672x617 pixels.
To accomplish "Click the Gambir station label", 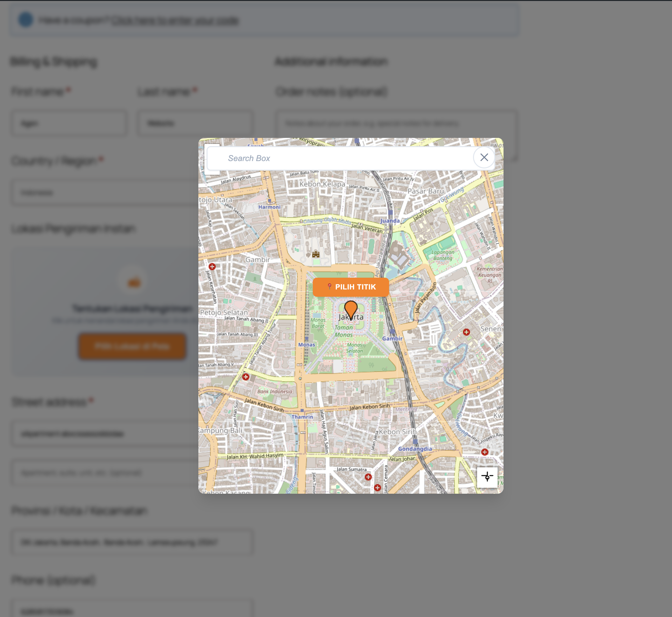I will (392, 339).
